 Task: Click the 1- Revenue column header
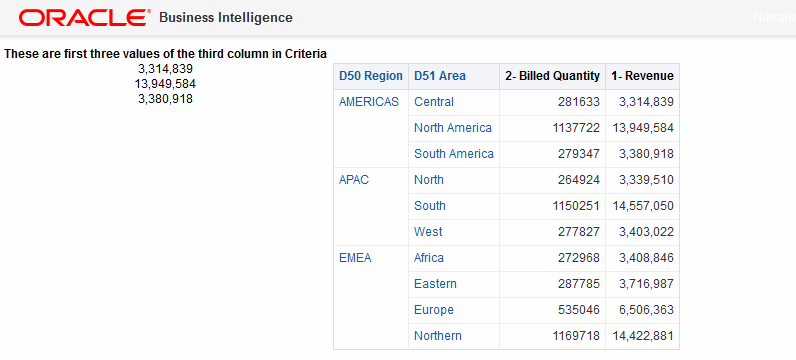pos(643,76)
